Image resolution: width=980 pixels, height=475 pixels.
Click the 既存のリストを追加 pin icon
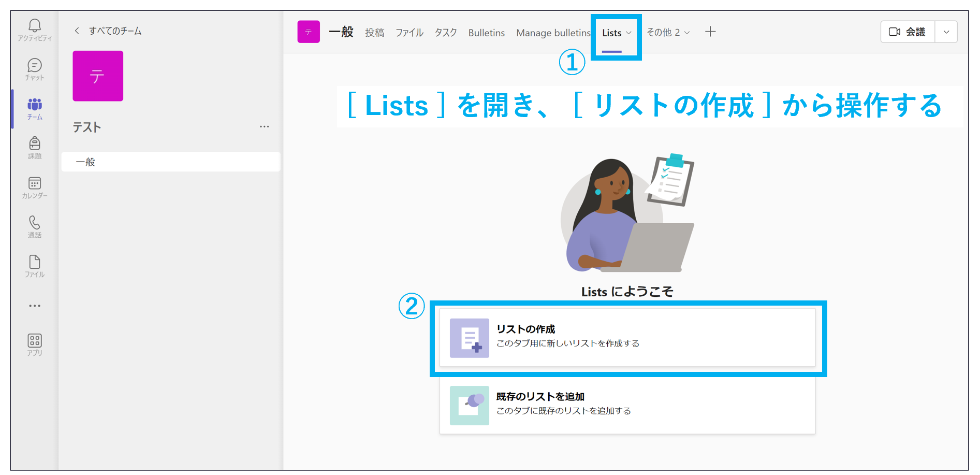[x=470, y=405]
